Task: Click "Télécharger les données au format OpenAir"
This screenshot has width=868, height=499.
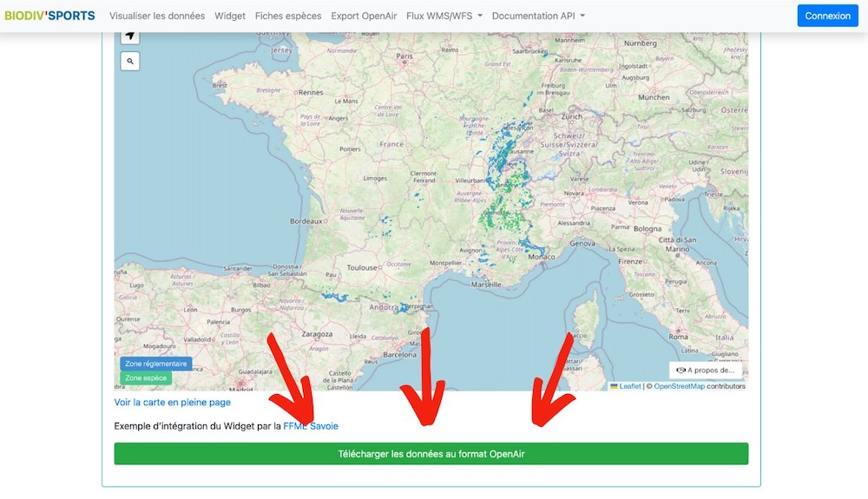Action: [x=431, y=454]
